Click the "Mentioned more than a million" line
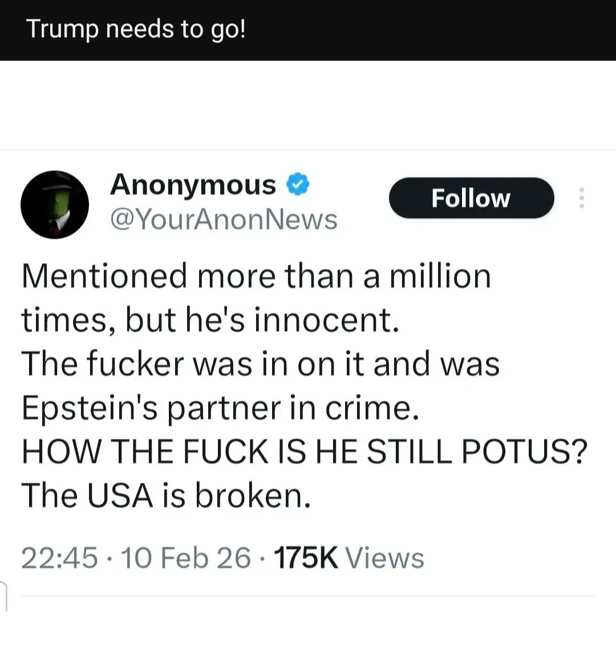 [x=256, y=276]
